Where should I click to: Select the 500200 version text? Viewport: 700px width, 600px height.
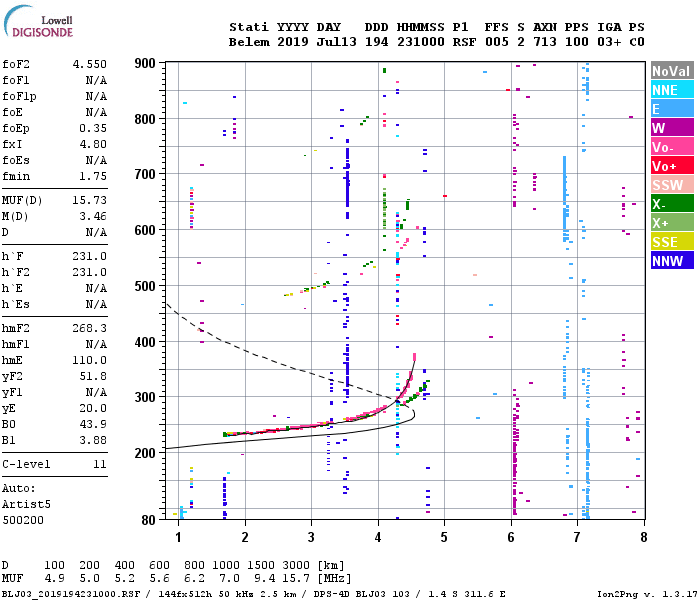click(x=23, y=521)
